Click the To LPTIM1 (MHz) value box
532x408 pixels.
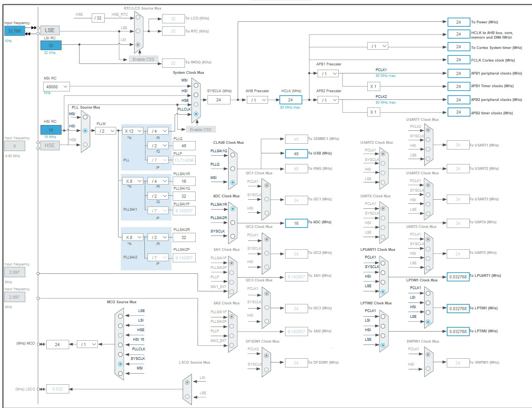click(x=458, y=308)
